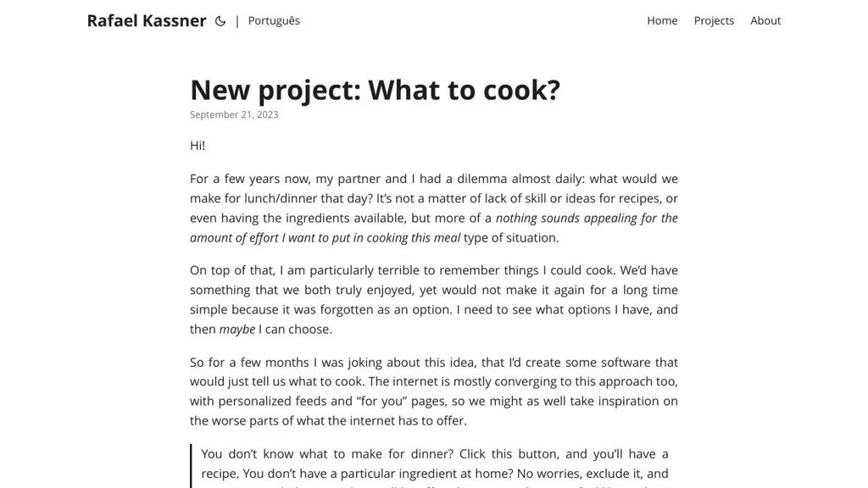
Task: Click the Rafael Kassner site title
Action: (147, 20)
